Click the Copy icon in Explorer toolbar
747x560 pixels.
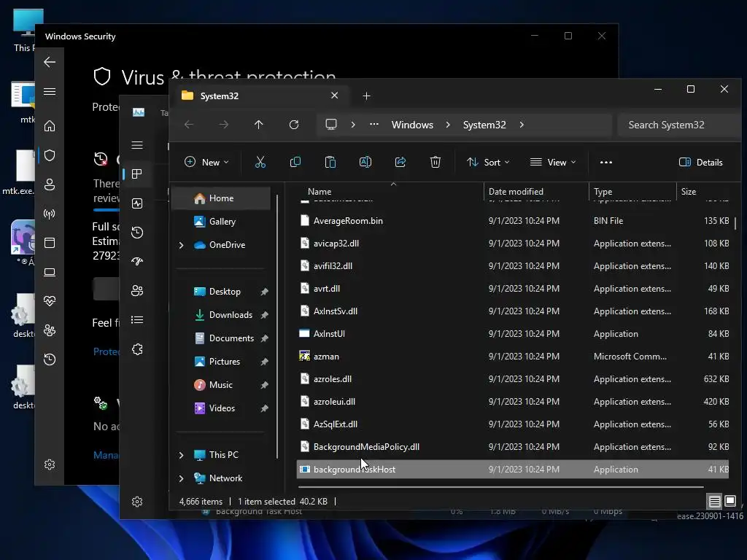pyautogui.click(x=295, y=163)
